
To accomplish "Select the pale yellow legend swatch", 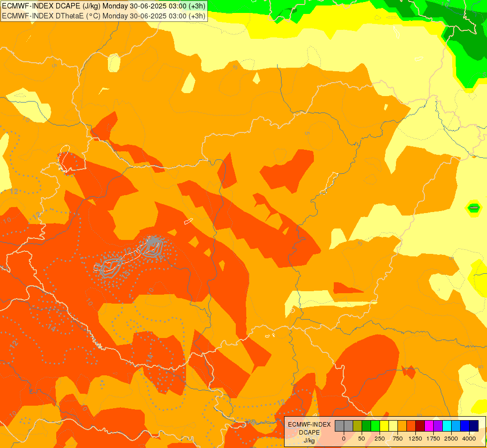I will 393,426.
